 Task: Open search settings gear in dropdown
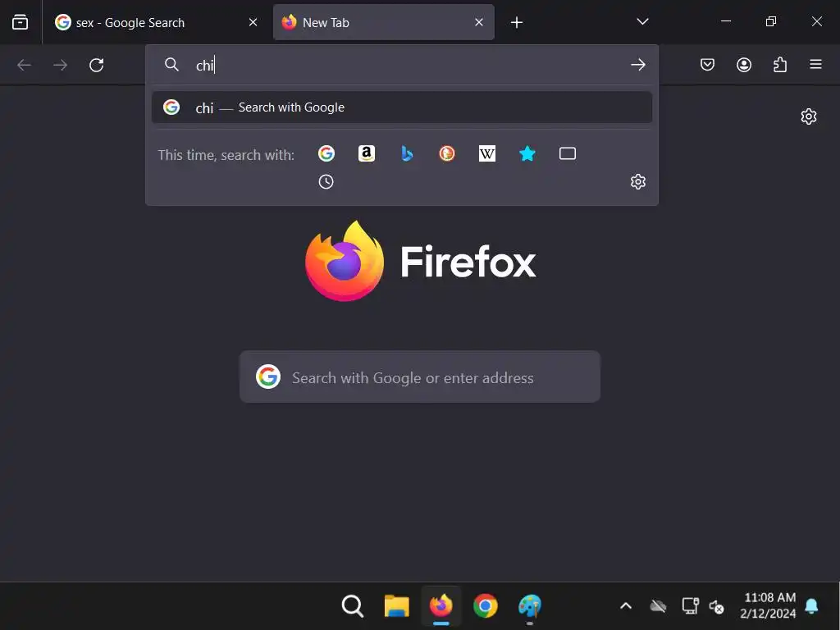tap(637, 182)
